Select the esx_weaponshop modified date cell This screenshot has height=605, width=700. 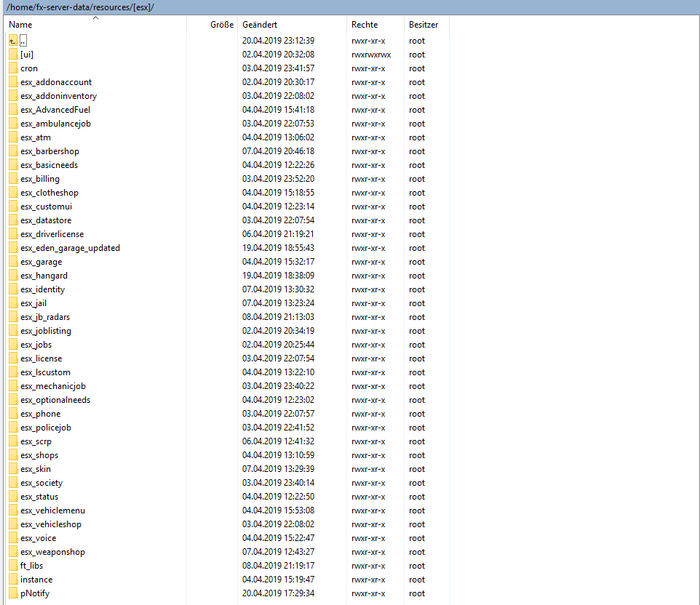pyautogui.click(x=278, y=552)
